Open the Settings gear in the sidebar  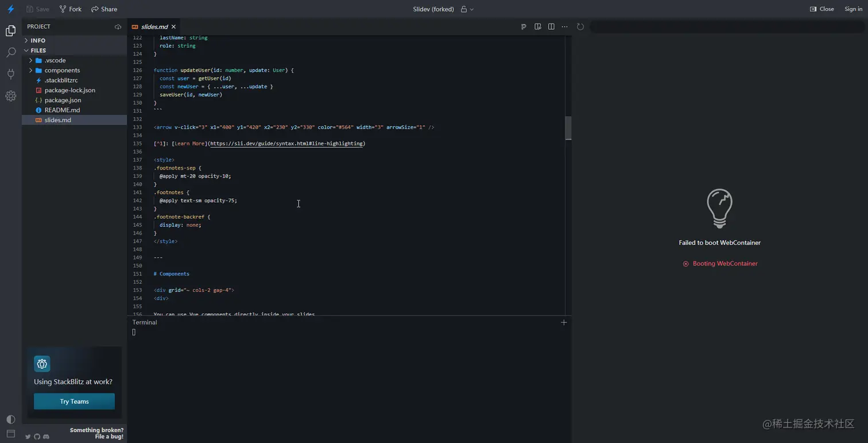10,96
